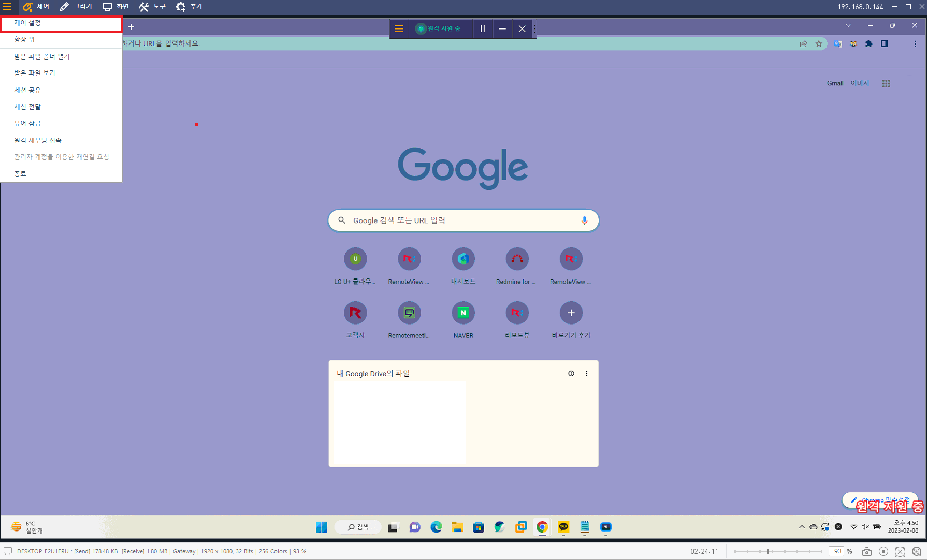
Task: Open the 제어 (Control) menu
Action: click(36, 7)
